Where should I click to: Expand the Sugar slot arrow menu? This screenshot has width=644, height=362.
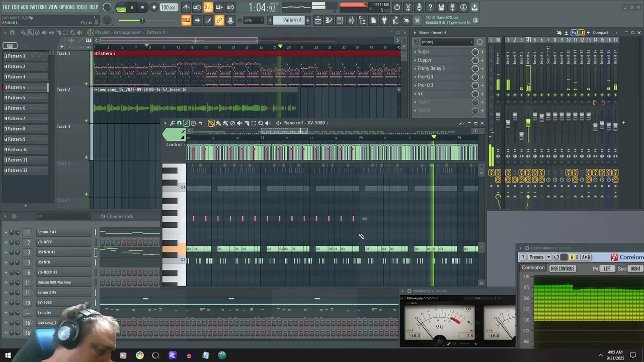(x=415, y=52)
